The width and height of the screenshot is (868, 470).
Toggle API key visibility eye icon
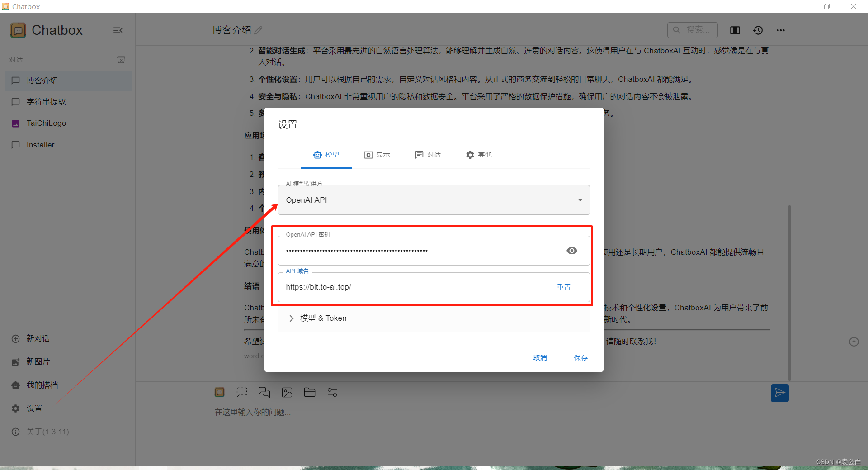click(572, 251)
